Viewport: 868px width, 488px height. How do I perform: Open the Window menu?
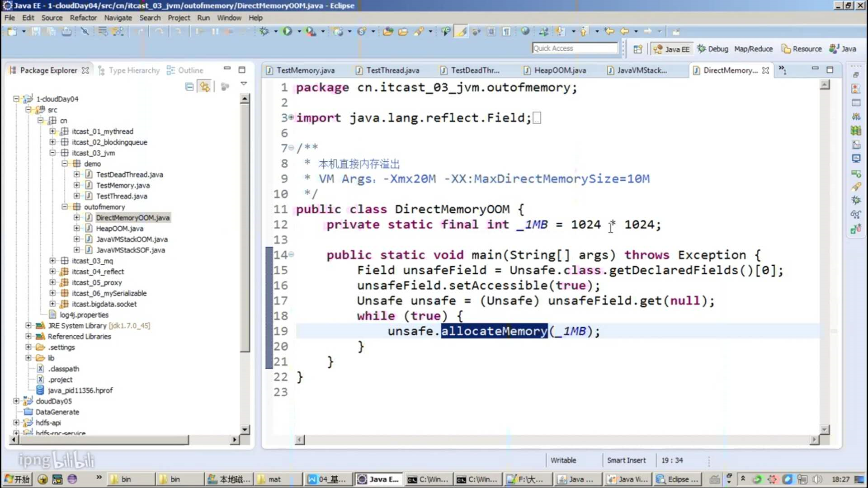coord(229,17)
